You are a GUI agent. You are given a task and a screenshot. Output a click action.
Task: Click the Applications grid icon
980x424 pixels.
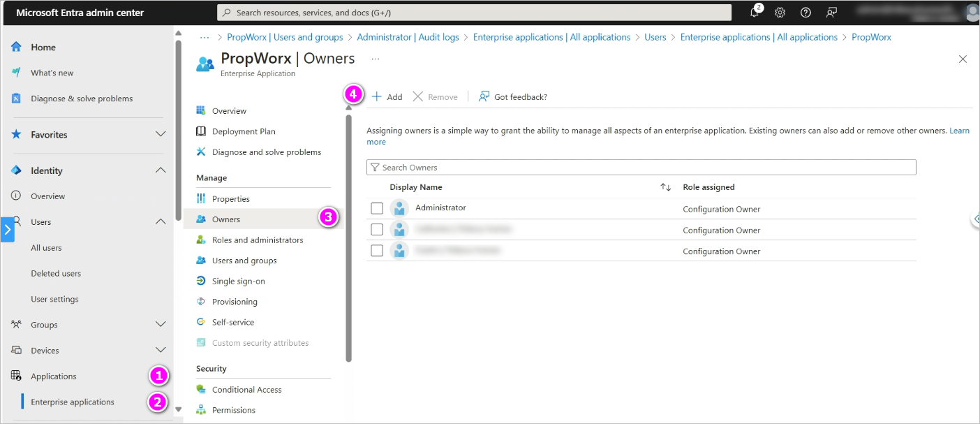[16, 376]
